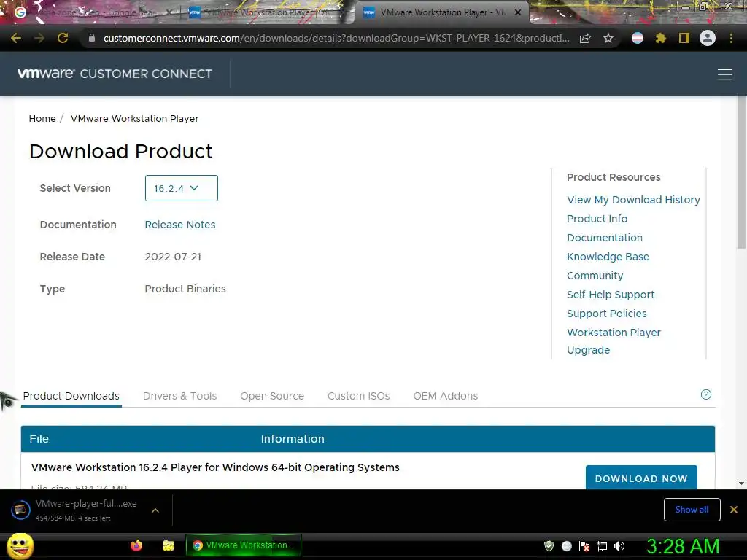
Task: Open the file explorer taskbar icon
Action: (169, 545)
